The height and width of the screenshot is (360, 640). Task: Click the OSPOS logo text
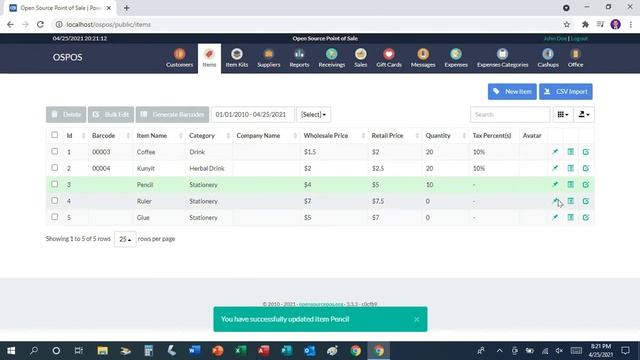(67, 58)
